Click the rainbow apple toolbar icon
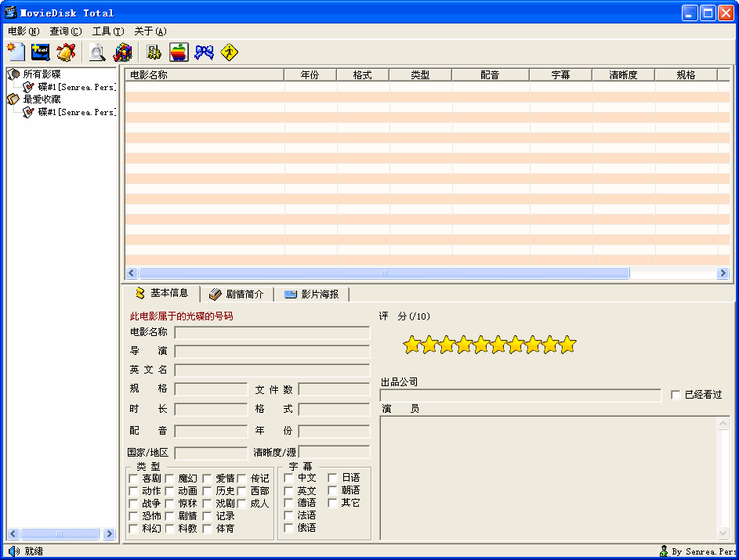The width and height of the screenshot is (739, 560). coord(179,52)
